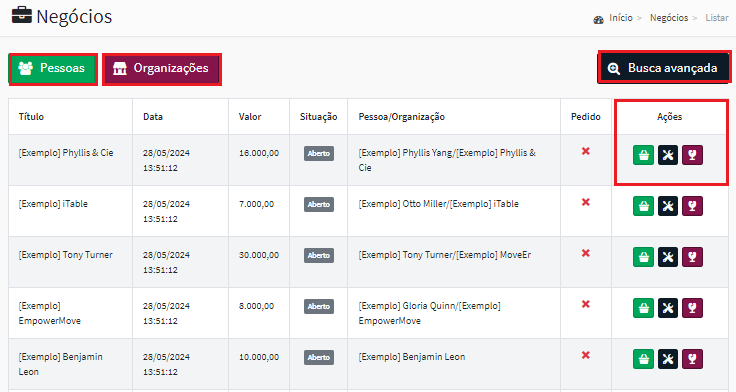736x392 pixels.
Task: Click red X Pedido mark for Phyllis & Cie
Action: pos(585,151)
